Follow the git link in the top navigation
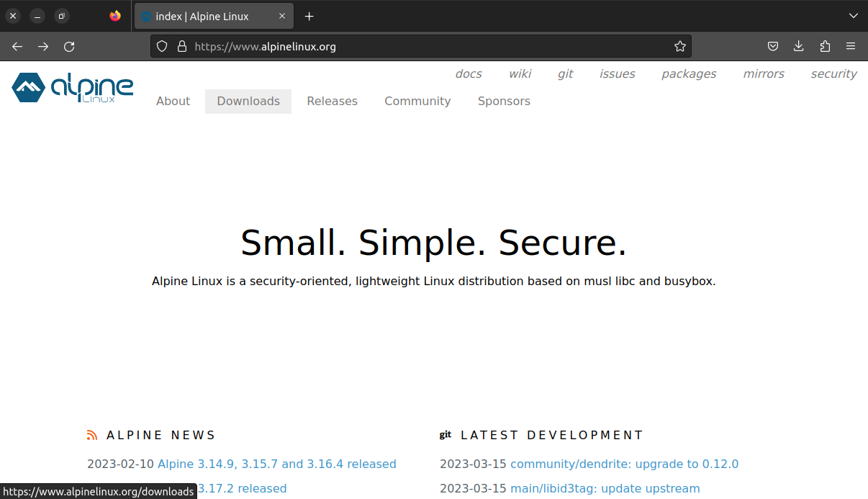Viewport: 868px width, 499px height. (565, 73)
